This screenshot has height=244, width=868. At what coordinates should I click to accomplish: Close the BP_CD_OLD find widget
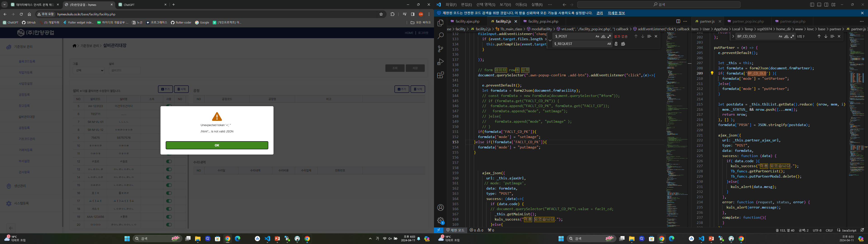click(839, 36)
